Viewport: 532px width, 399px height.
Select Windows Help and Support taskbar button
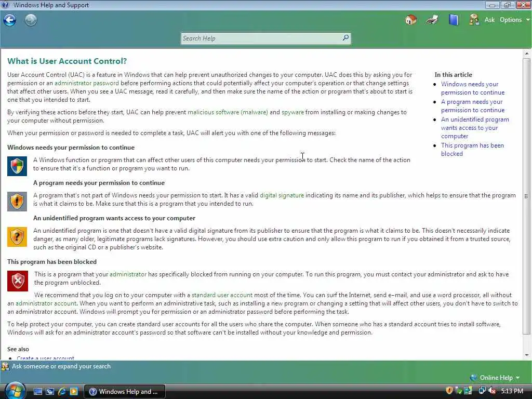124,392
